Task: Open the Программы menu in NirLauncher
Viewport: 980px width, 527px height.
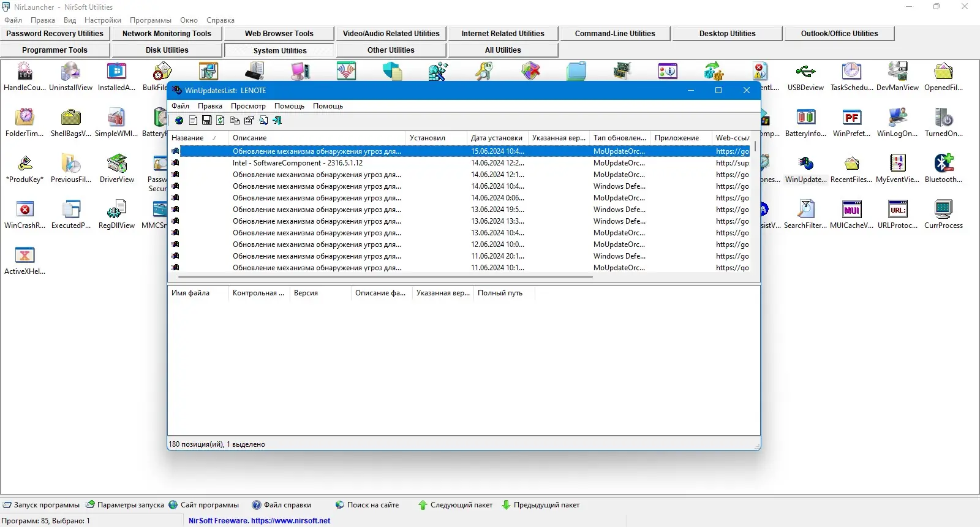Action: (151, 20)
